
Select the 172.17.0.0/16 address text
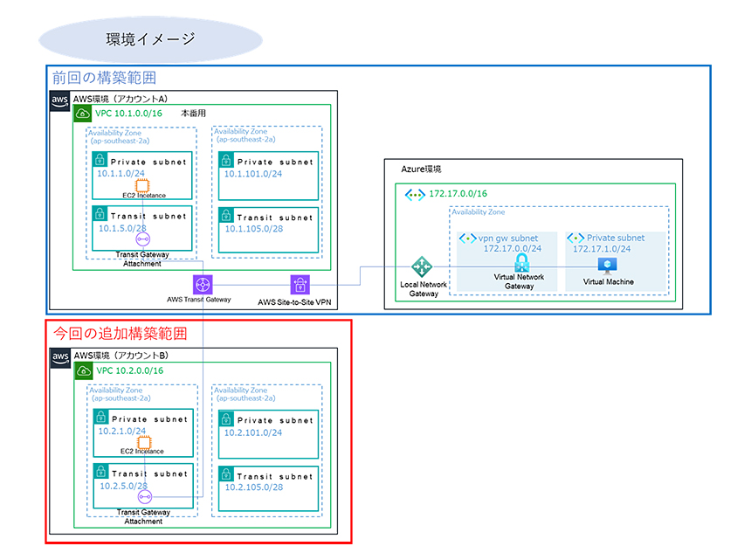tap(458, 194)
